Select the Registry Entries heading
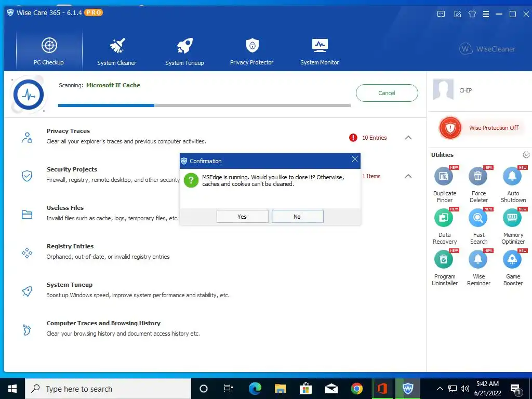The height and width of the screenshot is (399, 532). 70,246
